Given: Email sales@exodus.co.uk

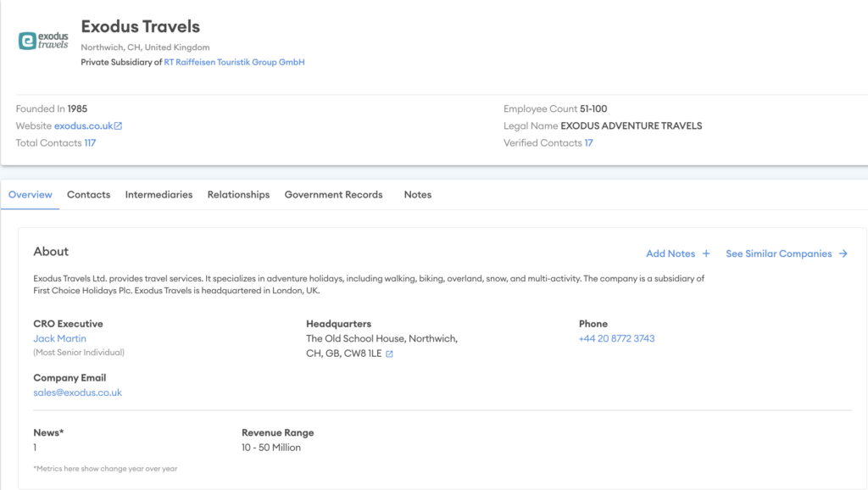Looking at the screenshot, I should pyautogui.click(x=77, y=393).
